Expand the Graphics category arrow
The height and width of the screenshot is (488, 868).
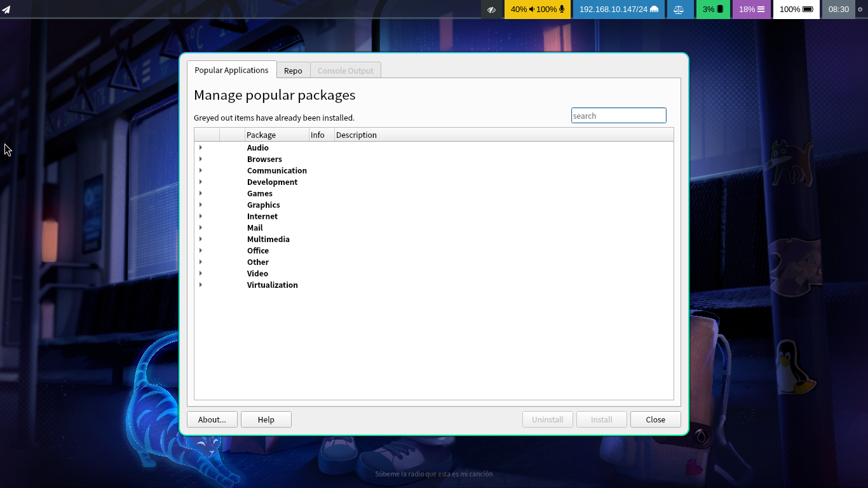point(201,205)
